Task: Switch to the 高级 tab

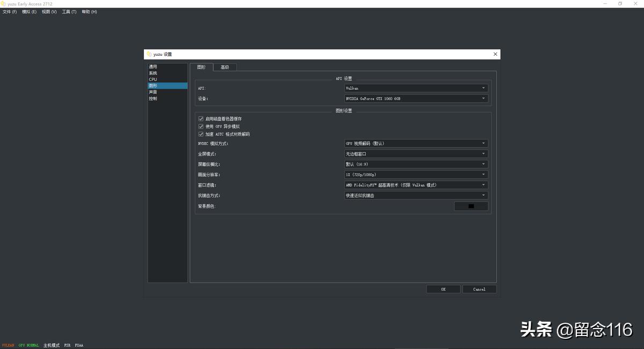Action: pyautogui.click(x=225, y=68)
